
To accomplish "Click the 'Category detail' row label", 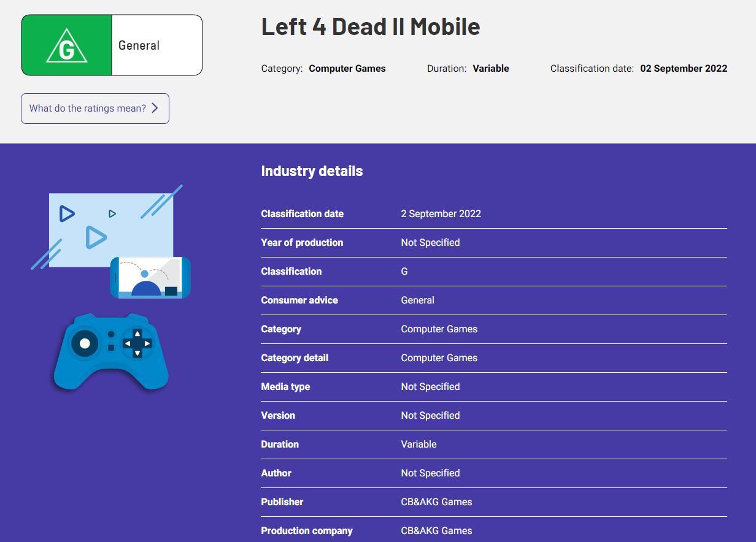I will coord(295,358).
